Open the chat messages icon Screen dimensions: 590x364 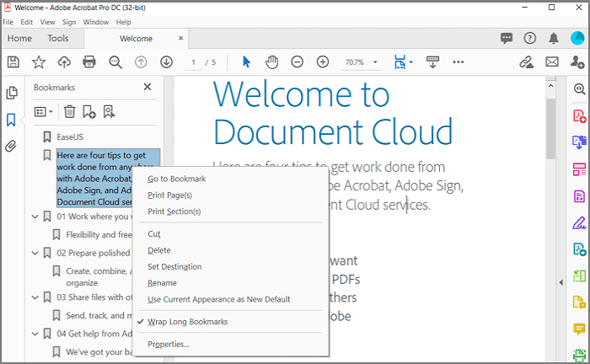pos(507,38)
